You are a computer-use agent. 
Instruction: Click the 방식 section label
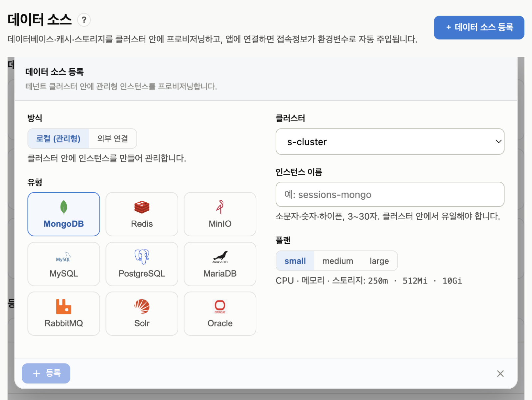[35, 118]
